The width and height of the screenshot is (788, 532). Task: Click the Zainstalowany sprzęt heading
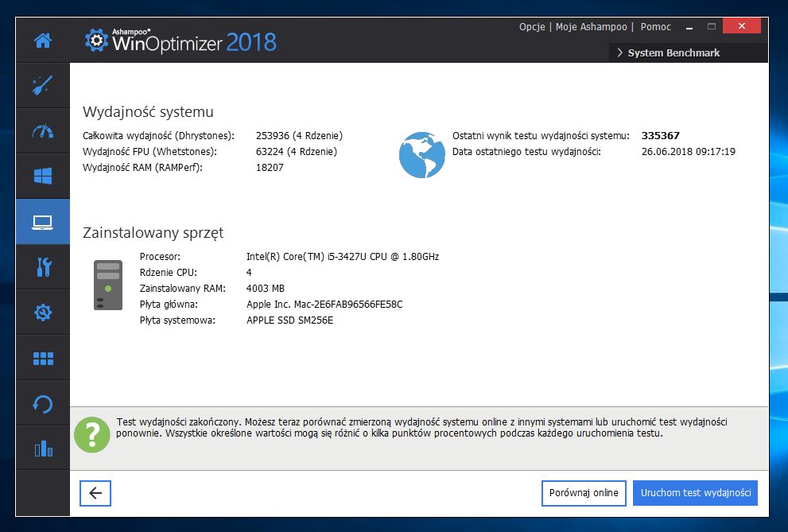153,233
